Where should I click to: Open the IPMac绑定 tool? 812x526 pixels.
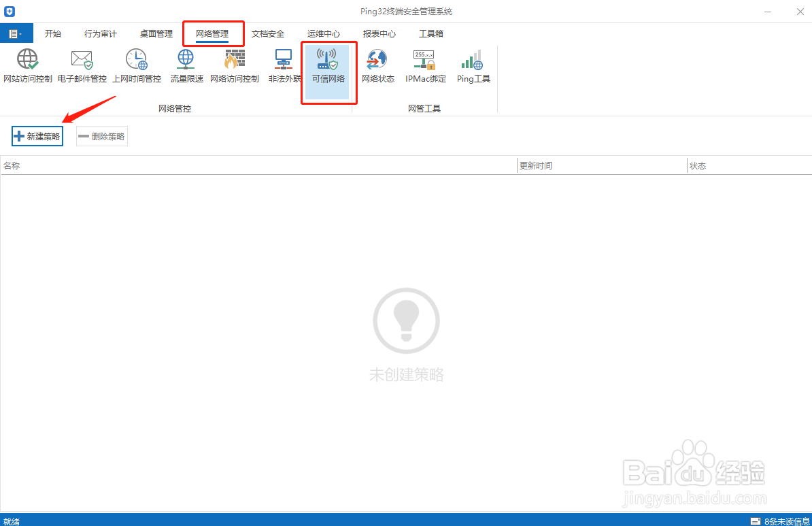[425, 66]
